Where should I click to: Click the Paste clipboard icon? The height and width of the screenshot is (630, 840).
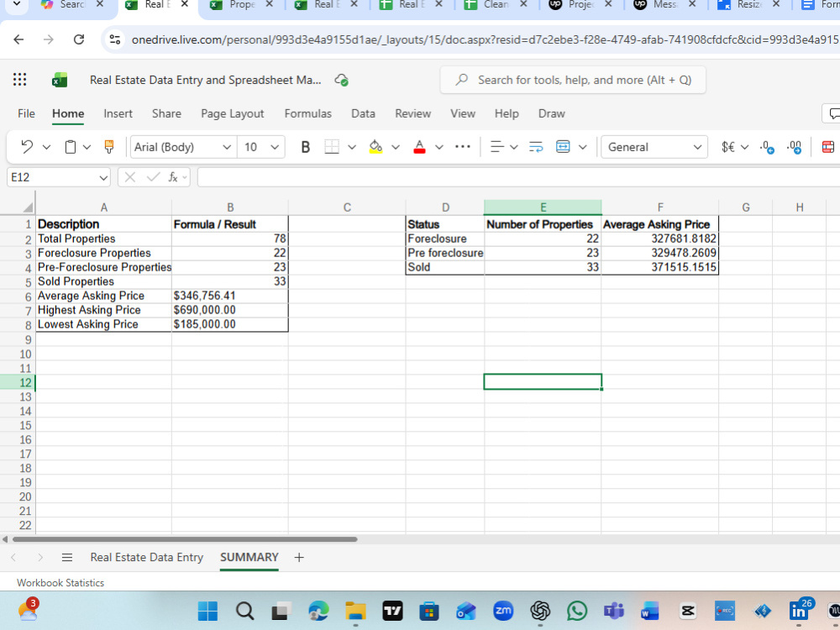point(71,147)
